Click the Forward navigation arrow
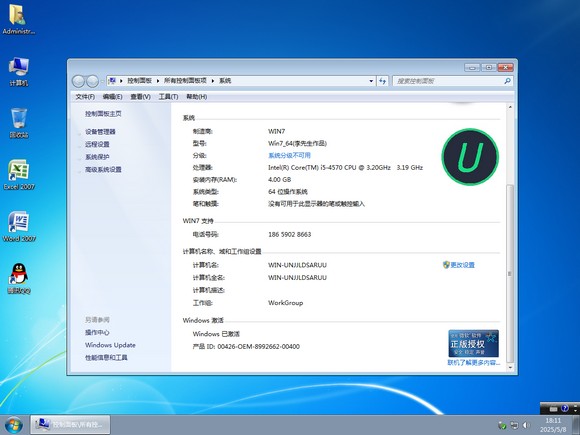The width and height of the screenshot is (580, 435). tap(92, 81)
